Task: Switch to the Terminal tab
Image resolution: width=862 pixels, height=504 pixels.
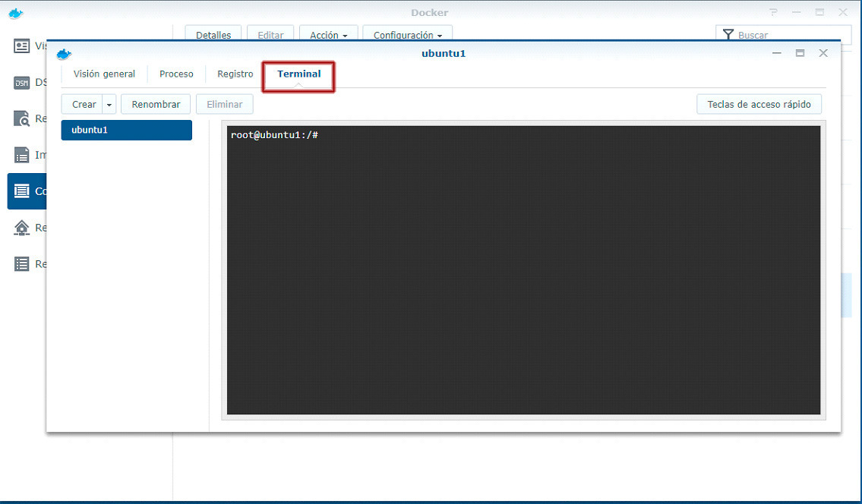Action: point(298,74)
